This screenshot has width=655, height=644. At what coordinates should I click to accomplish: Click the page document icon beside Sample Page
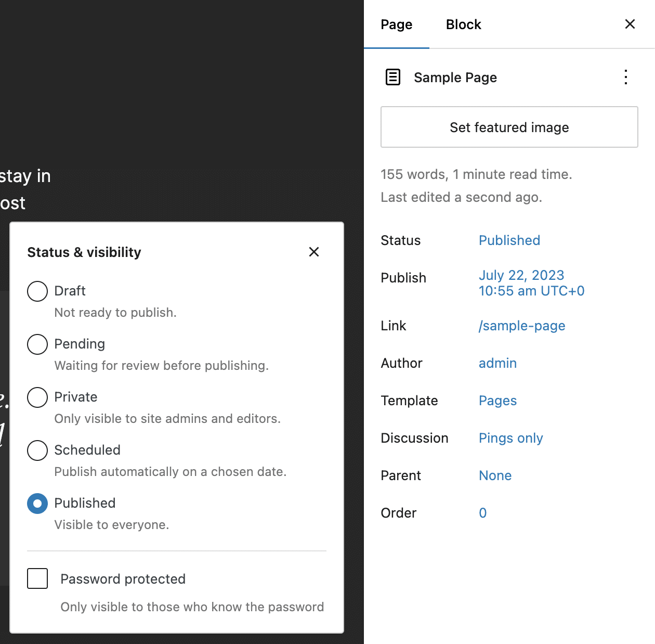pyautogui.click(x=393, y=77)
